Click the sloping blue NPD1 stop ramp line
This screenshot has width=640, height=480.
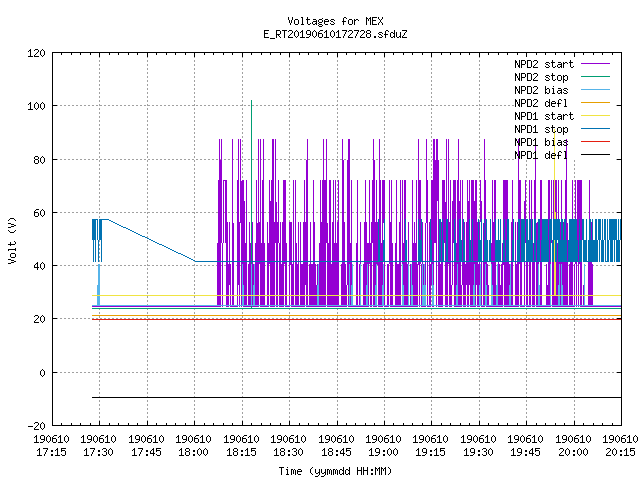151,240
